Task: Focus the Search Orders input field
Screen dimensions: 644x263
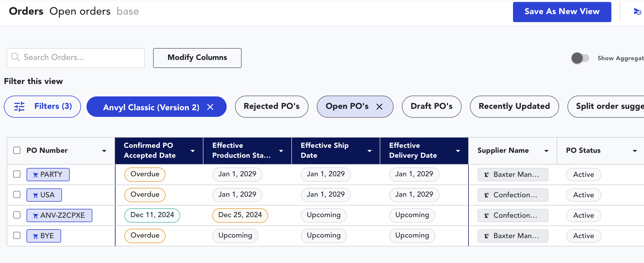Action: pos(76,58)
